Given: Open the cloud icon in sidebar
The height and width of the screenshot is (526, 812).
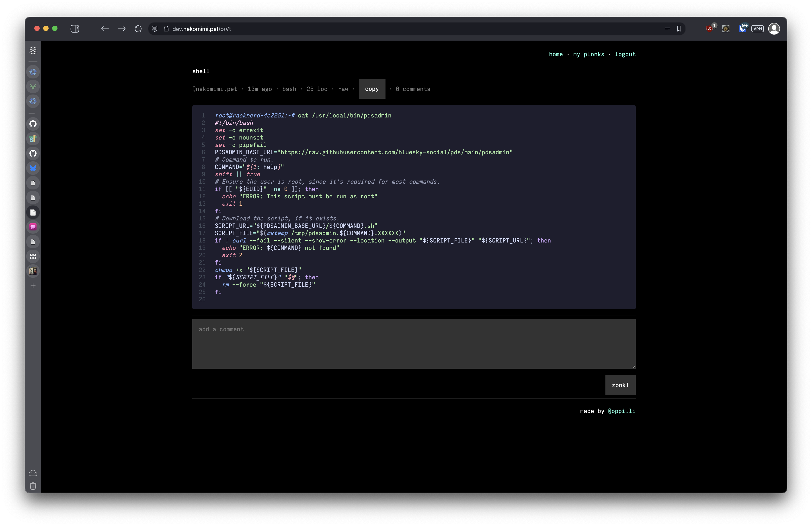Looking at the screenshot, I should [x=33, y=473].
